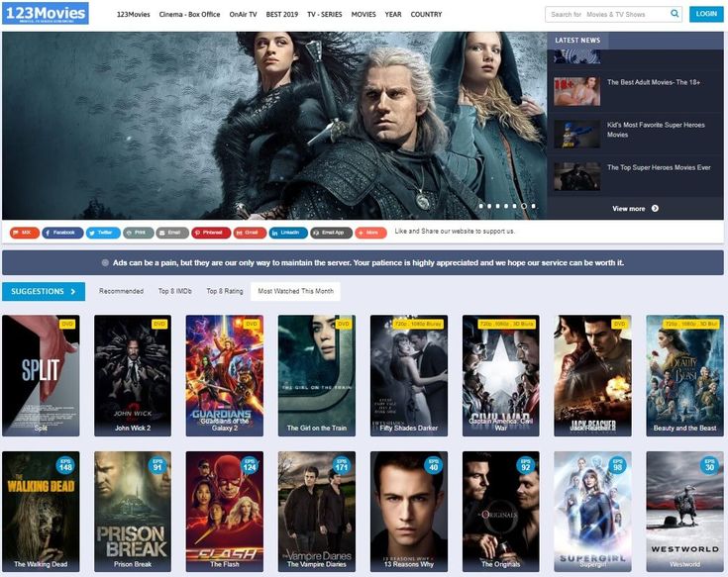Screen dimensions: 728x577
Task: Open The Top Super Heroes Movies Ever link
Action: [x=659, y=167]
